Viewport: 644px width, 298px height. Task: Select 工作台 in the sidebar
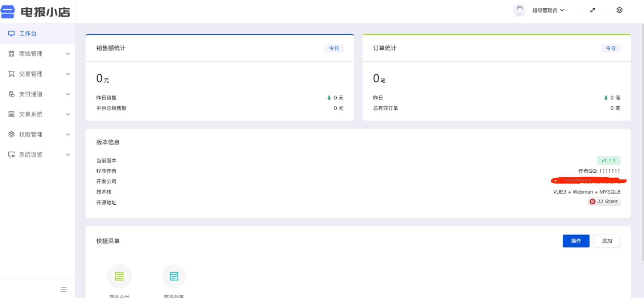click(28, 34)
